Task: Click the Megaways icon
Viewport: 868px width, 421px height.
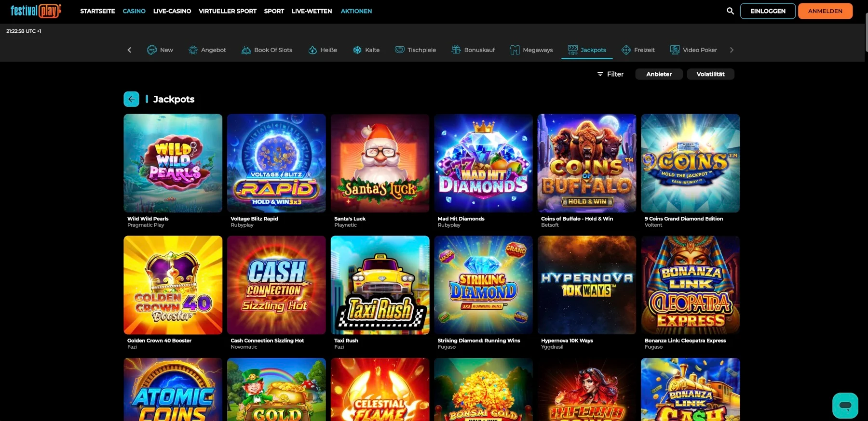Action: click(515, 50)
